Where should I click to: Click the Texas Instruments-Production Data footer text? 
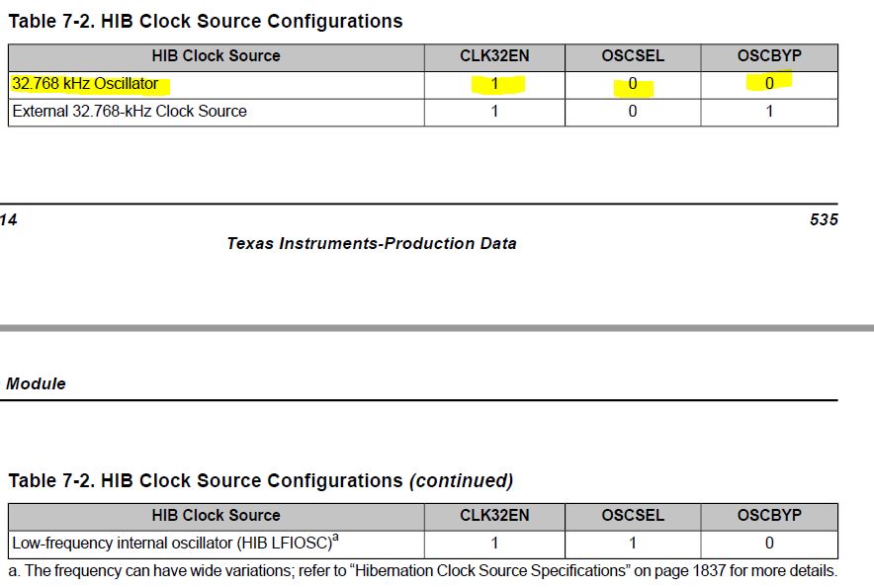371,243
